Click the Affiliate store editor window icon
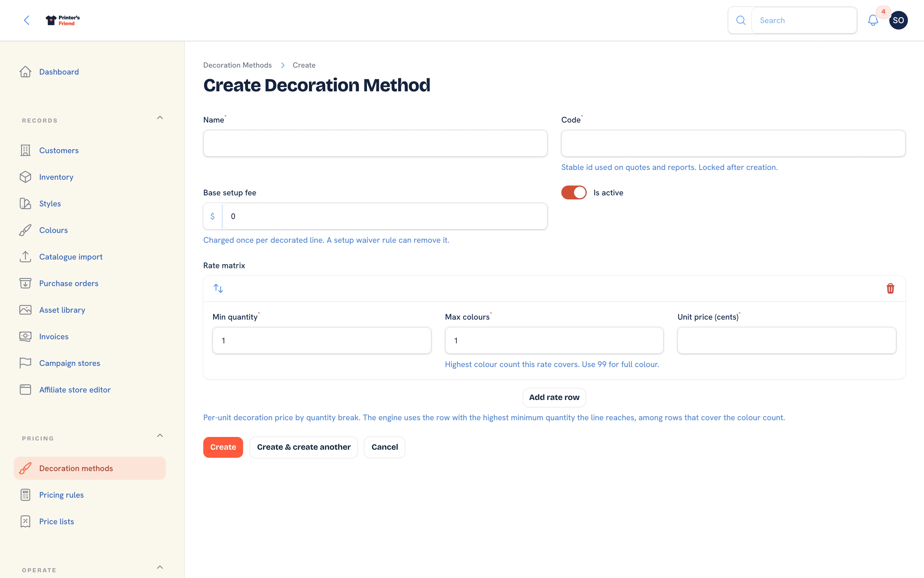 click(25, 390)
